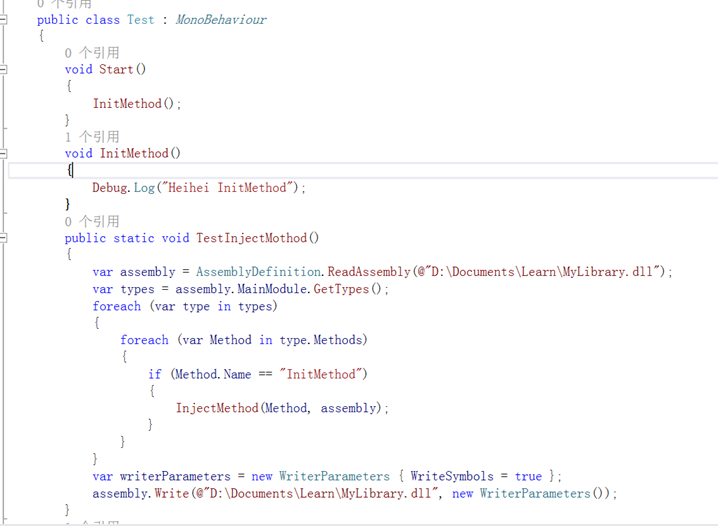The image size is (718, 526).
Task: Click the Test class name identifier
Action: coord(139,19)
